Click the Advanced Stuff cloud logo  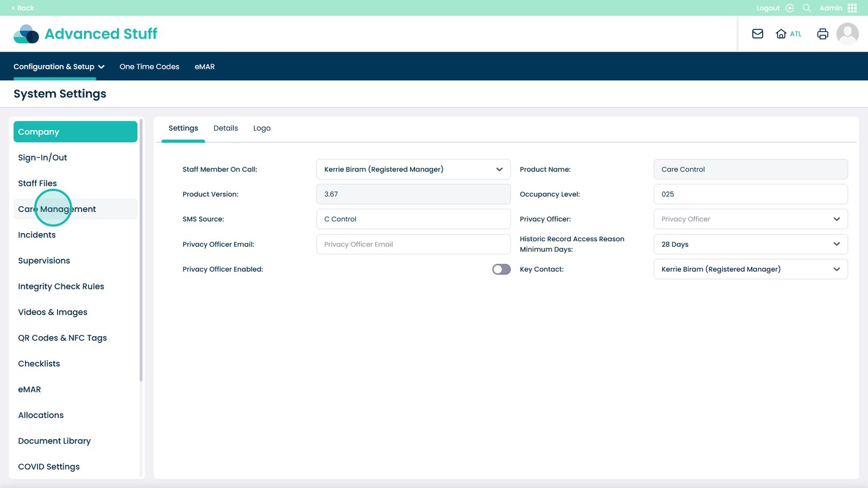click(26, 34)
